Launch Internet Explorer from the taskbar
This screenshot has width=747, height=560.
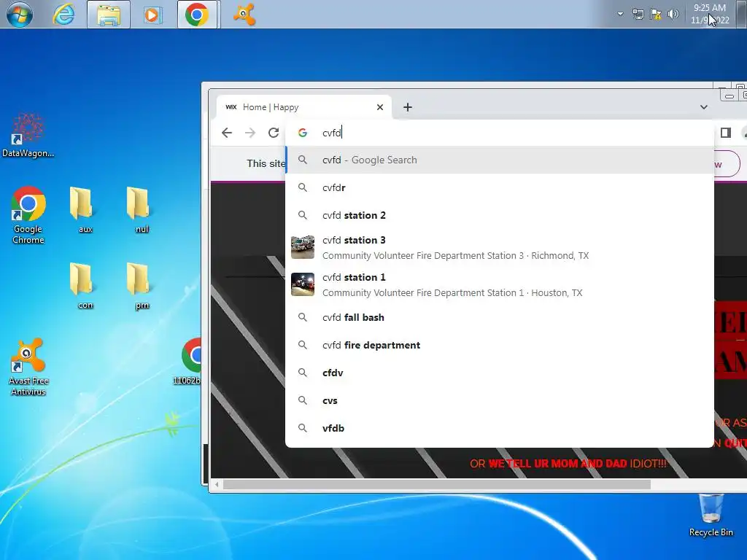[64, 15]
